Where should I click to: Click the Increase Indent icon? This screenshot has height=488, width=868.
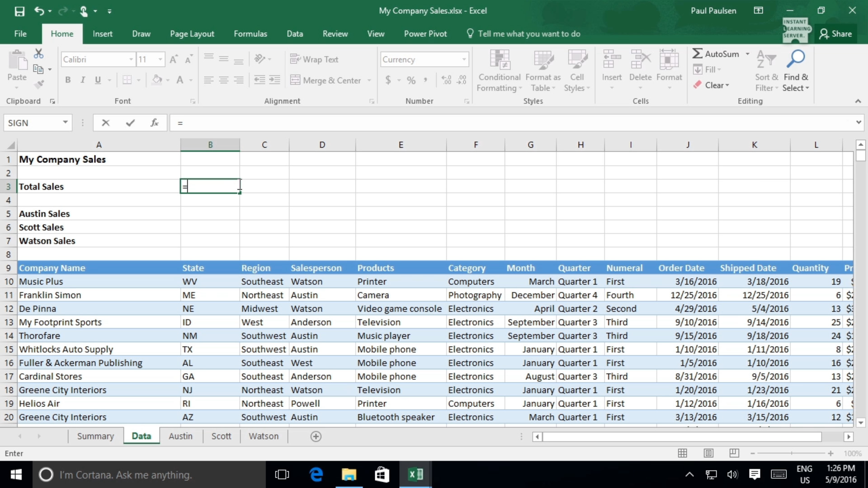pyautogui.click(x=274, y=80)
